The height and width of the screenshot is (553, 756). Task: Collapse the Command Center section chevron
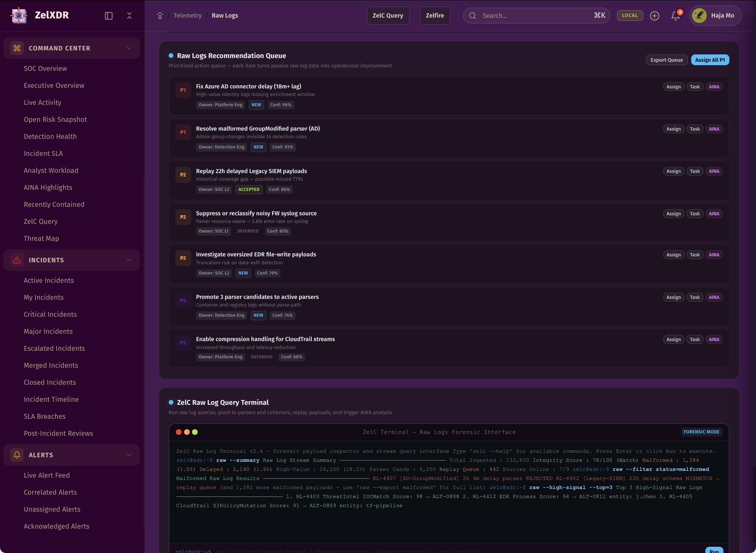tap(129, 48)
